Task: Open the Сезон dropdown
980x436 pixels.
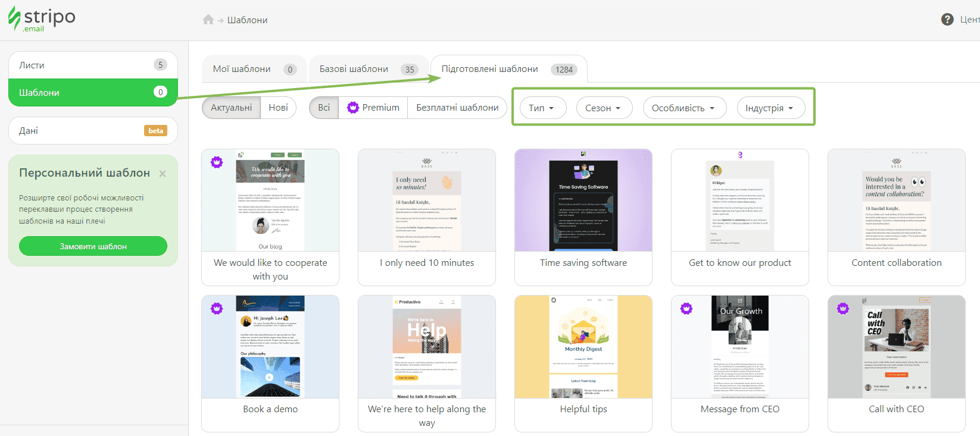Action: coord(603,108)
